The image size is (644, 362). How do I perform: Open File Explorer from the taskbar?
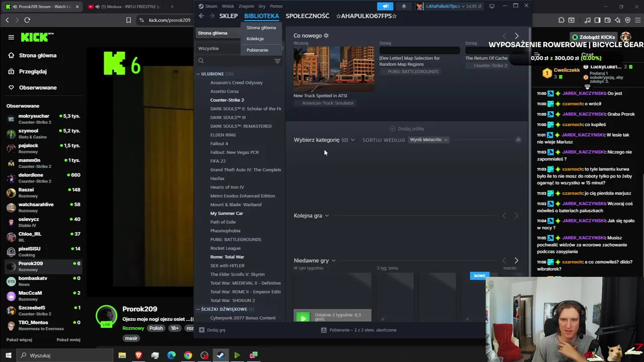click(x=122, y=355)
